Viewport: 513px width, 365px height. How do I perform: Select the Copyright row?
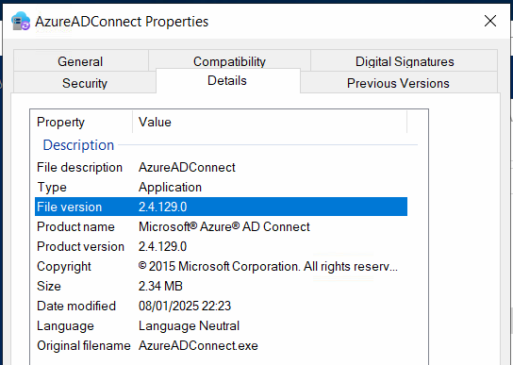coord(221,266)
